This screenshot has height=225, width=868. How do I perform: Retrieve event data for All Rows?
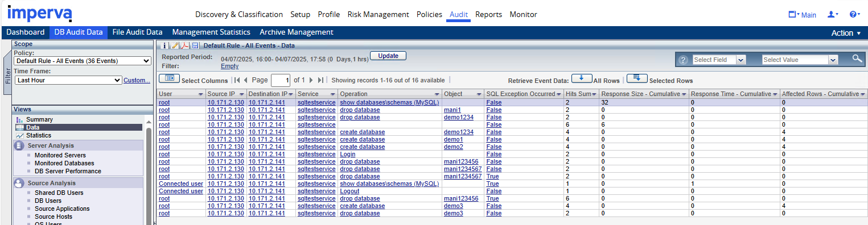[582, 78]
